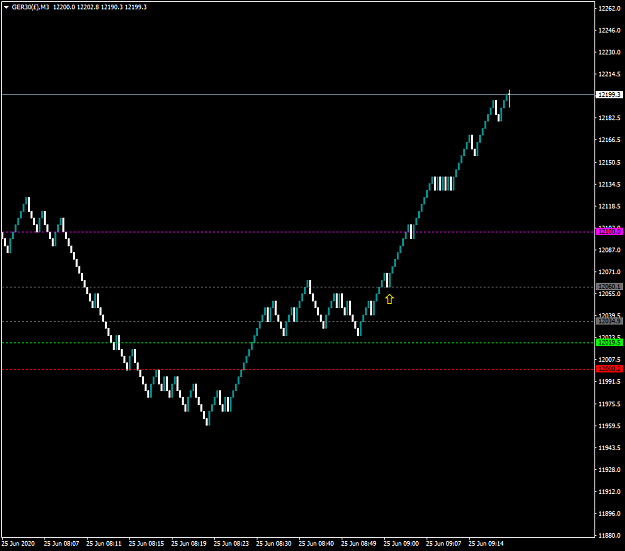The image size is (625, 551).
Task: Click the 25 Jun 08:49 time label
Action: pos(359,543)
